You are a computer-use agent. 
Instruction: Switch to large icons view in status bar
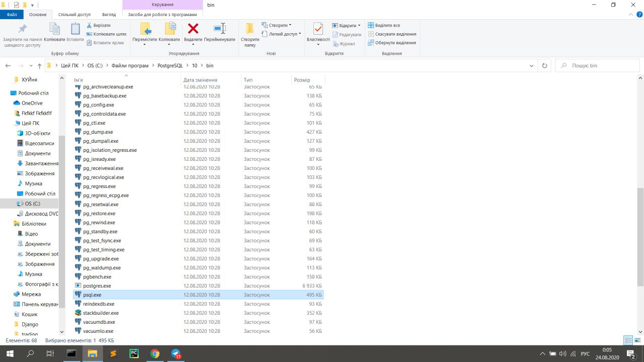638,340
